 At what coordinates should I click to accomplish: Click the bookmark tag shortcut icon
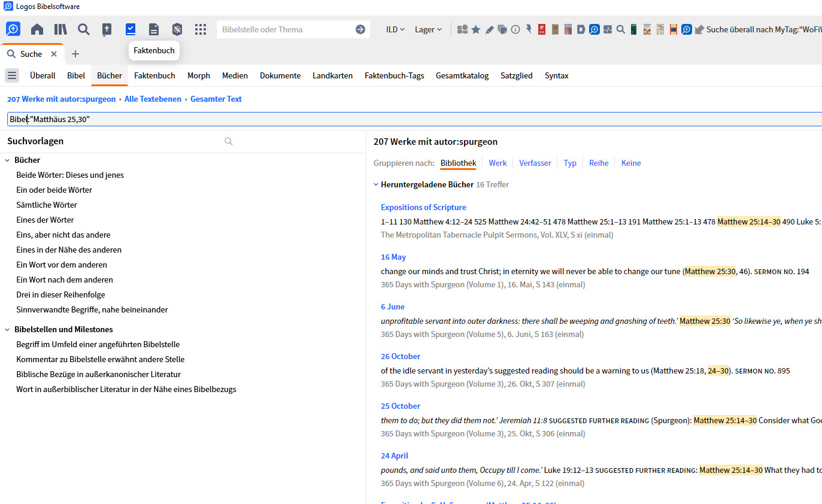[x=581, y=29]
